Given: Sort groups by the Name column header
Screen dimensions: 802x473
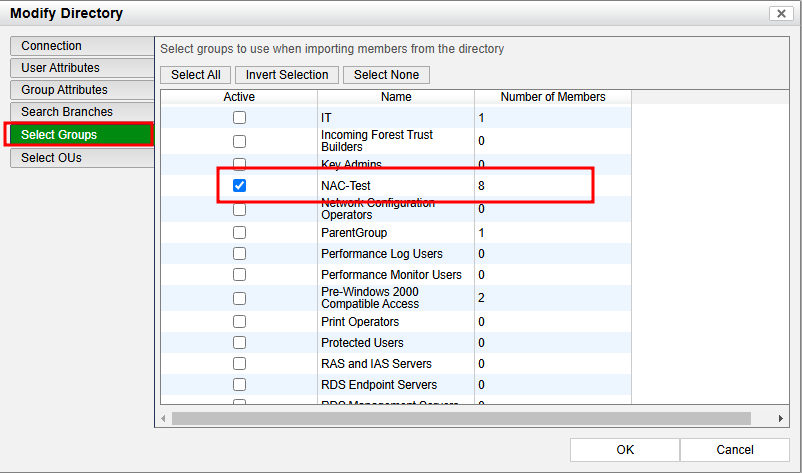Looking at the screenshot, I should point(396,97).
